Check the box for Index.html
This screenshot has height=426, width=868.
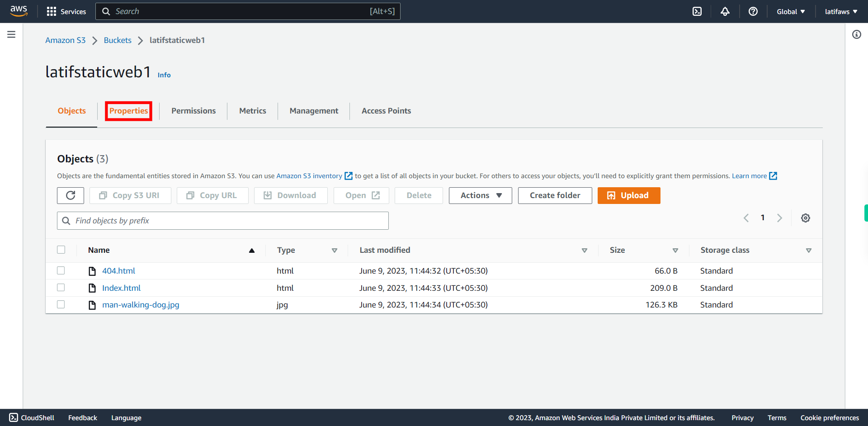tap(61, 288)
